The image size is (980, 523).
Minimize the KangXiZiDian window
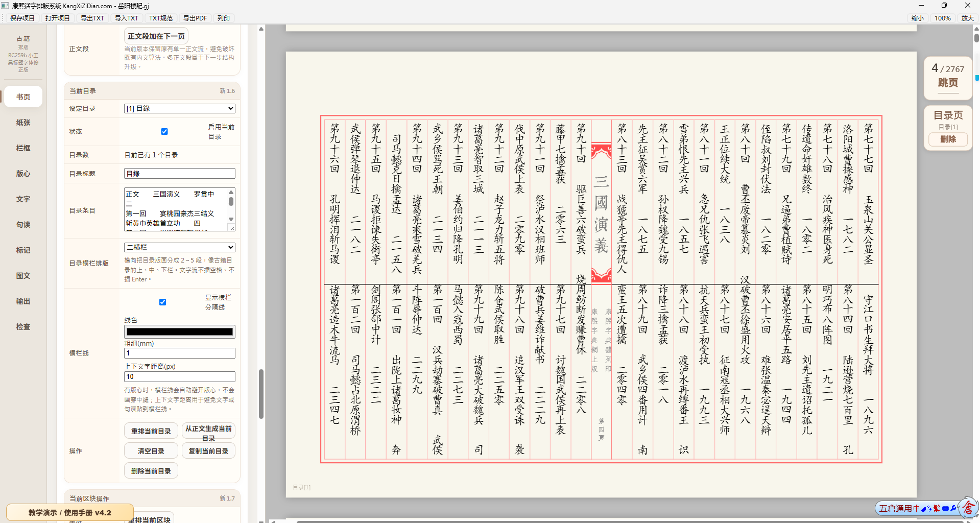click(921, 6)
